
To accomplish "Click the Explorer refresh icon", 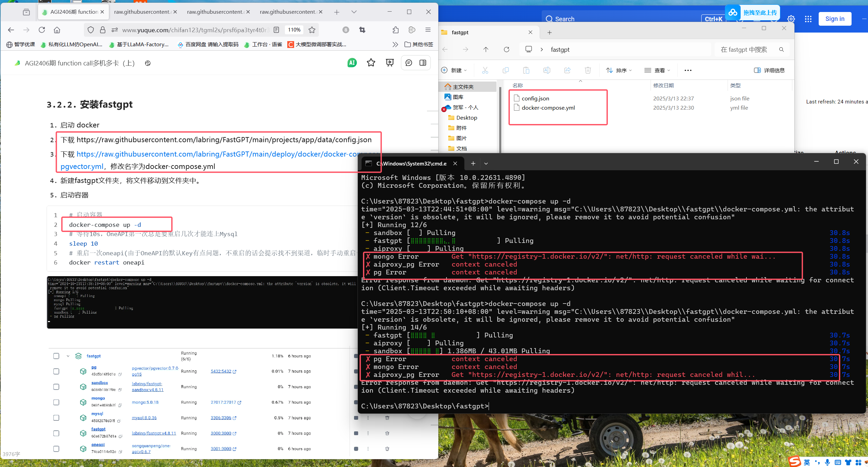I will pos(506,50).
